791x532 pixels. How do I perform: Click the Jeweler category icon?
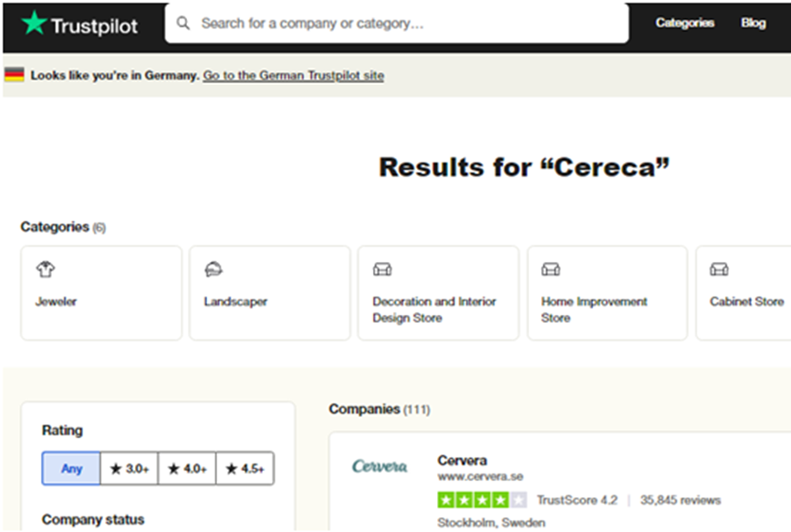tap(45, 269)
